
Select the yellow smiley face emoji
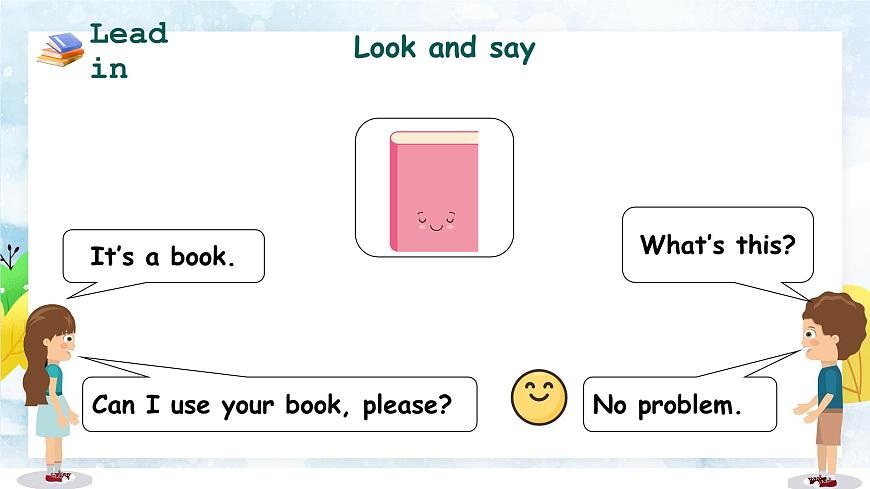pyautogui.click(x=539, y=397)
